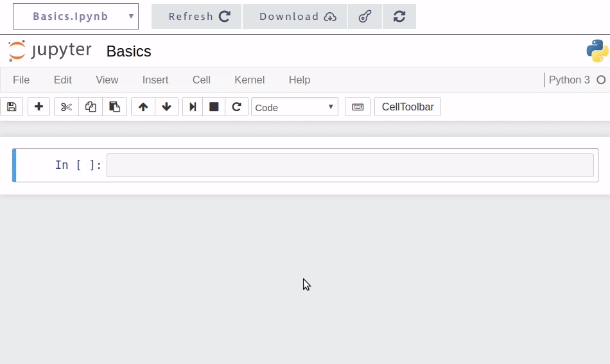Expand the Basics.ipynb file selector
The image size is (610, 364).
point(76,16)
